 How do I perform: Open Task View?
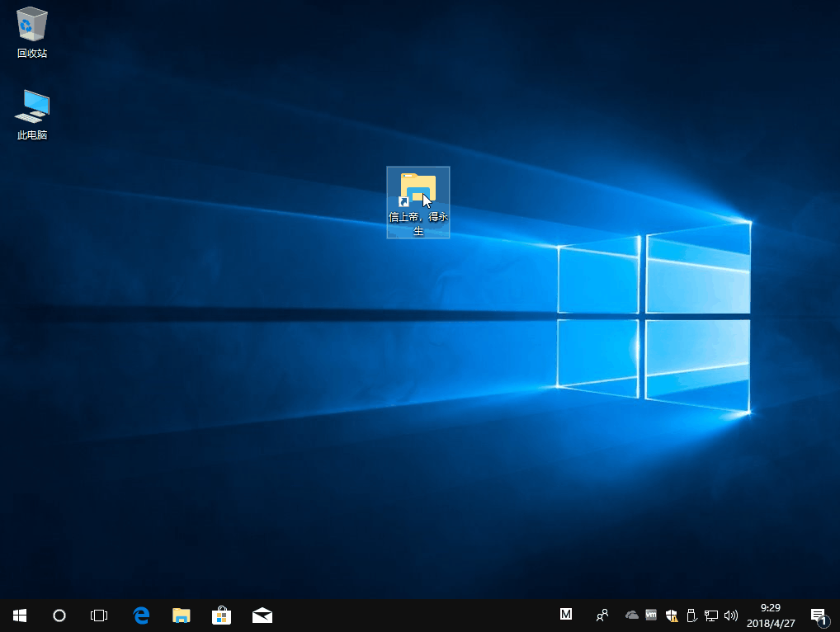[99, 615]
